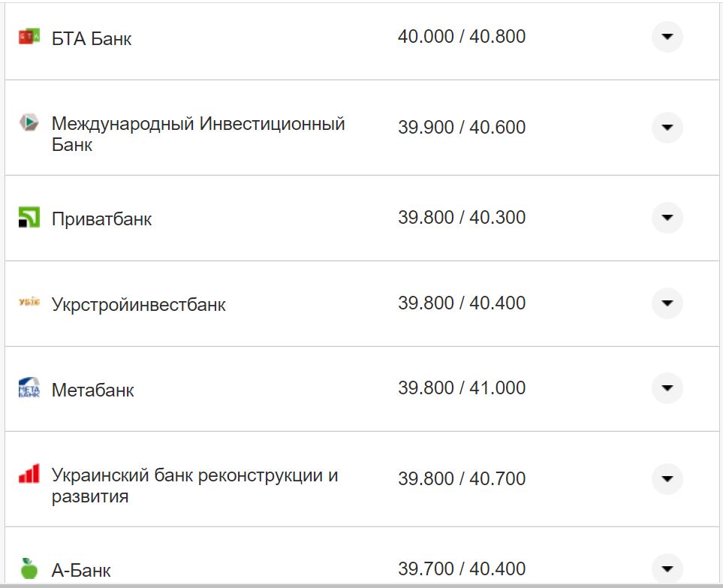The height and width of the screenshot is (588, 723).
Task: Click the БТА Банк logo
Action: pyautogui.click(x=30, y=35)
